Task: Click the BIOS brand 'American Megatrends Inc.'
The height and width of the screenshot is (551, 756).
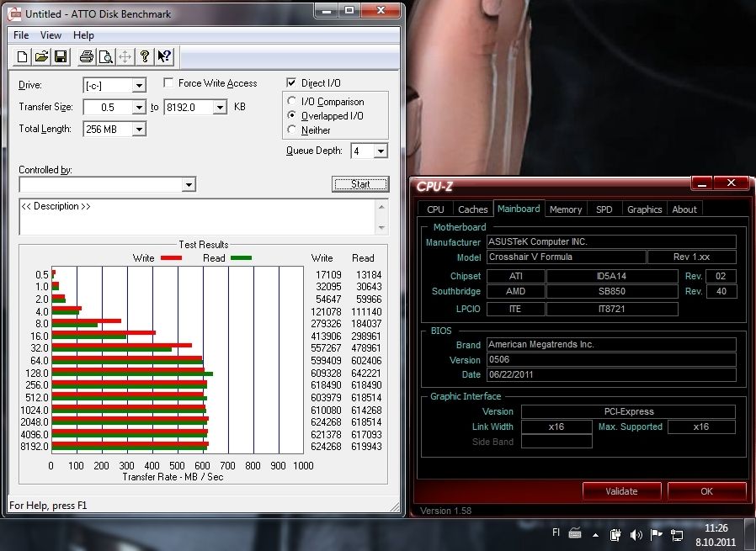Action: point(611,344)
